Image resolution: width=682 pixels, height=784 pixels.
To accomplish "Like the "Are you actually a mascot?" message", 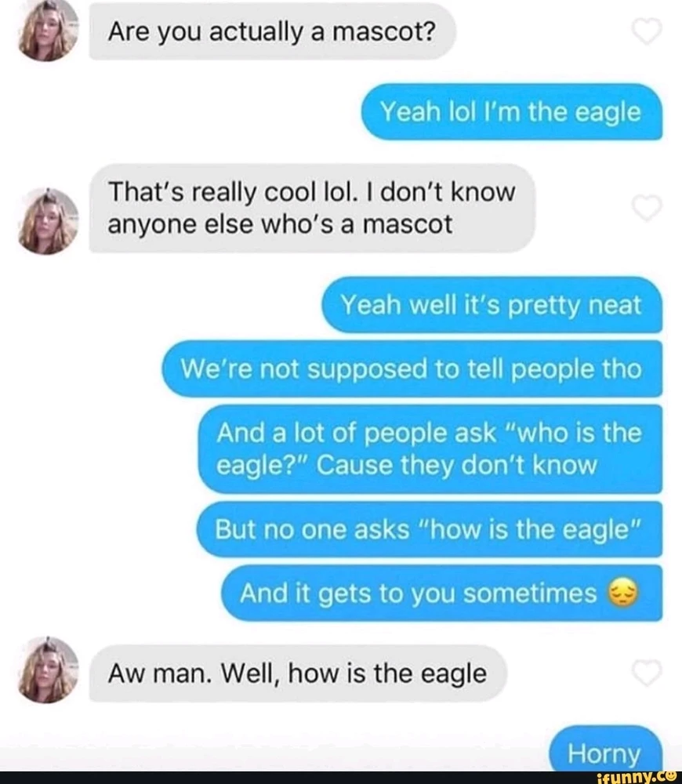I will 647,31.
